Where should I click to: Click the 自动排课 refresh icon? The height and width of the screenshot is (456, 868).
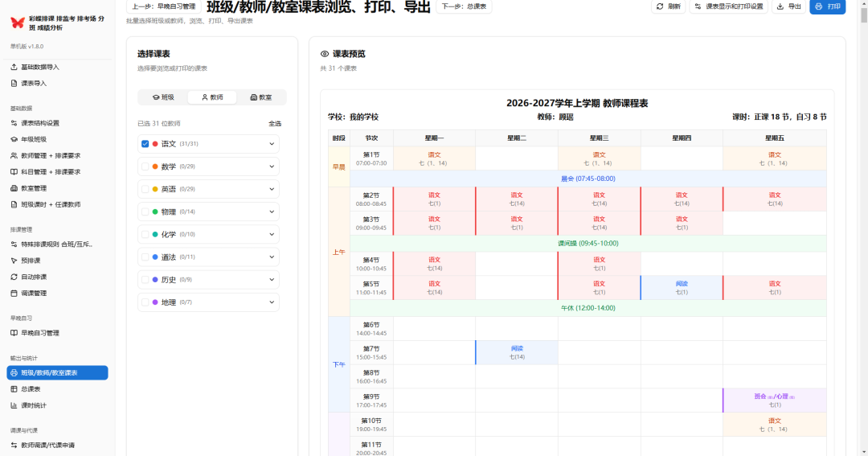coord(14,277)
